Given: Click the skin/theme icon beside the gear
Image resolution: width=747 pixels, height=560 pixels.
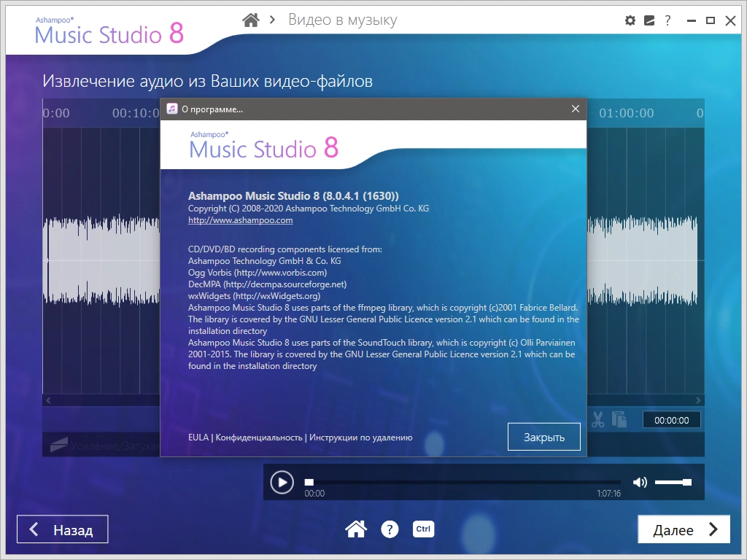Looking at the screenshot, I should click(649, 20).
